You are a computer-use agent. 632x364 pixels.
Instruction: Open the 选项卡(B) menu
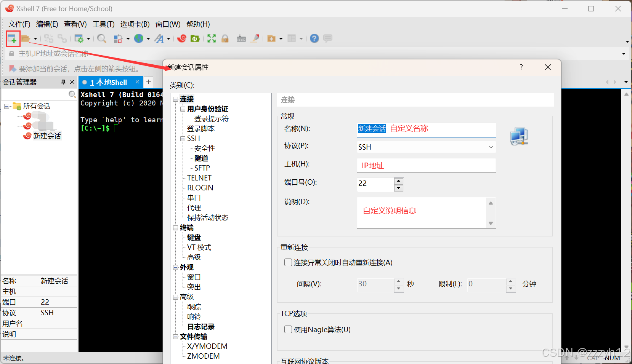pyautogui.click(x=135, y=24)
